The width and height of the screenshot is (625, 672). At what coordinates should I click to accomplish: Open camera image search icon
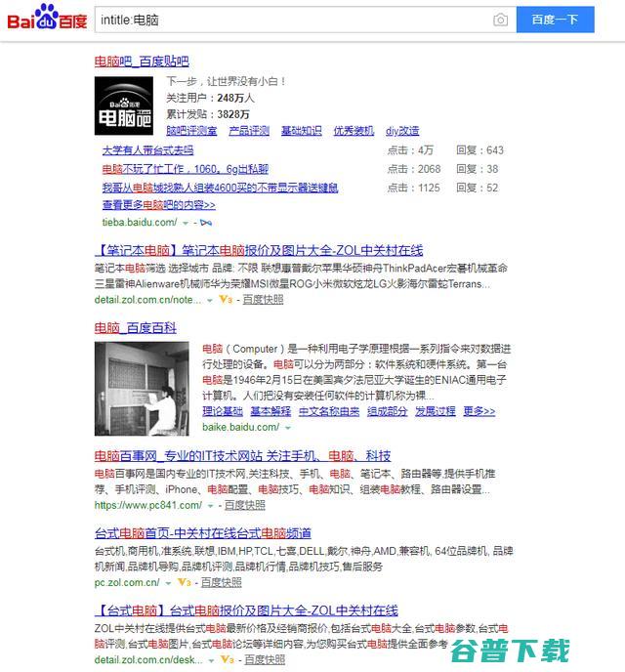click(x=500, y=20)
